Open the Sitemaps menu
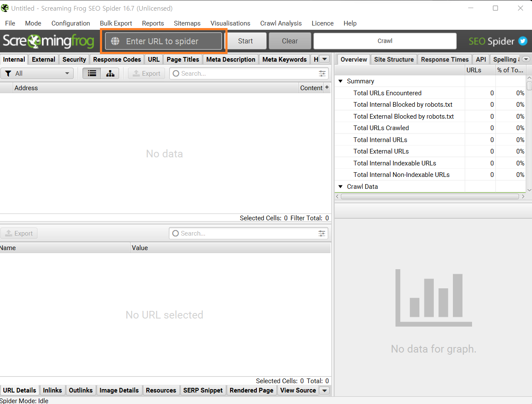 tap(187, 23)
